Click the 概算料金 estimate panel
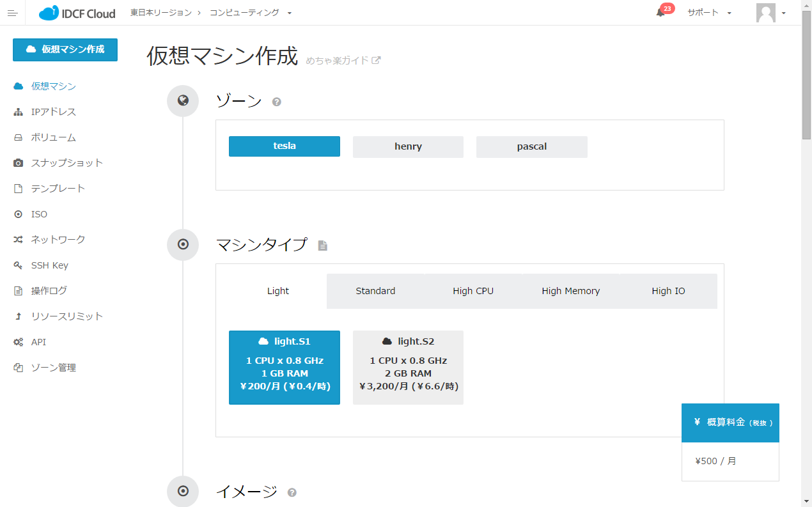This screenshot has height=507, width=812. coord(730,423)
